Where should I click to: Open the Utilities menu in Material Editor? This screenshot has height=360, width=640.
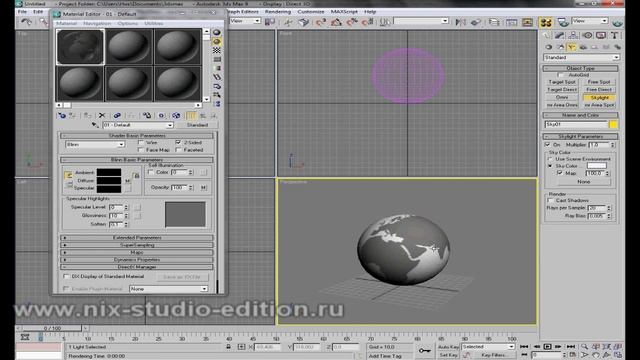click(153, 23)
